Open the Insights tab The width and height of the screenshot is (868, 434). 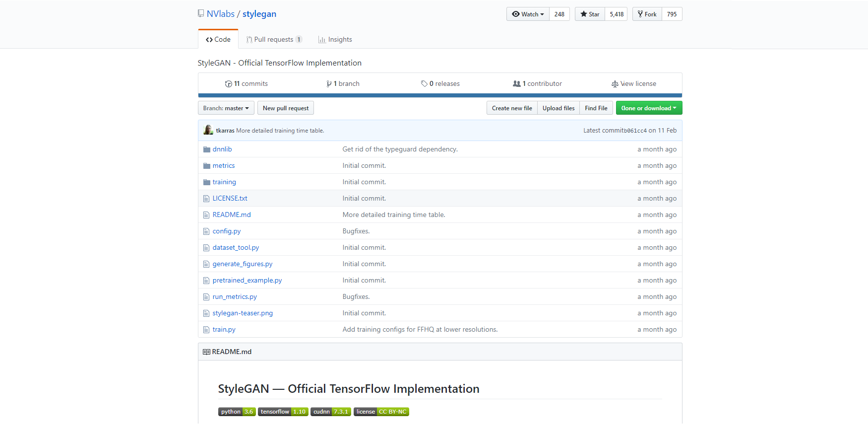coord(335,40)
